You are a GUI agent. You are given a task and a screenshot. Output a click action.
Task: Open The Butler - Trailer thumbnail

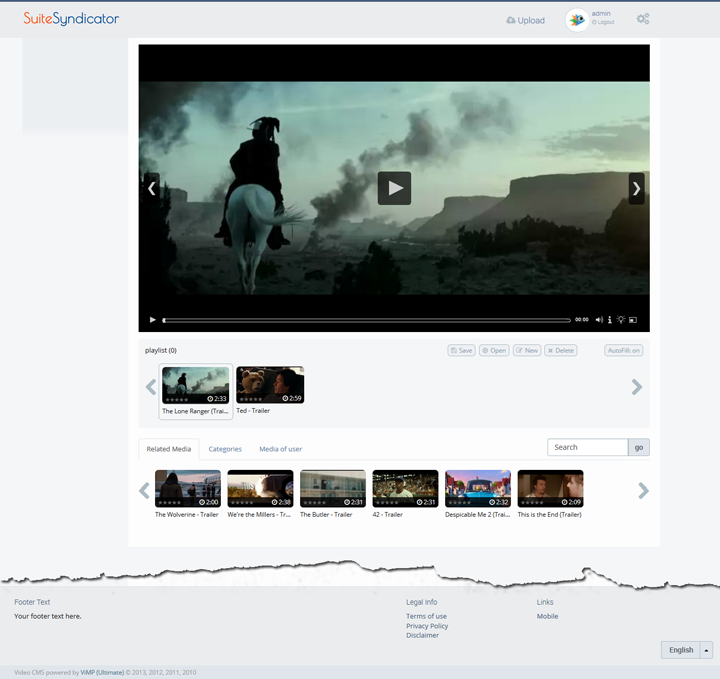tap(333, 488)
